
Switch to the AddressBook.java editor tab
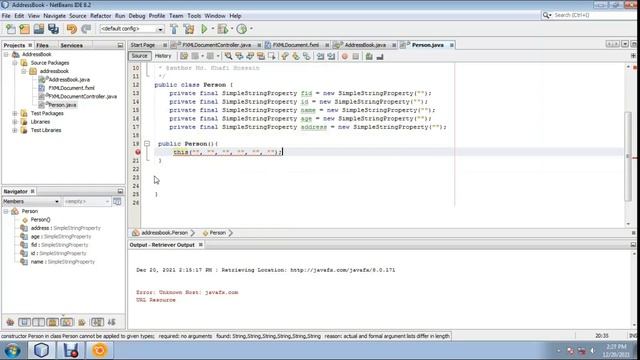pos(365,45)
